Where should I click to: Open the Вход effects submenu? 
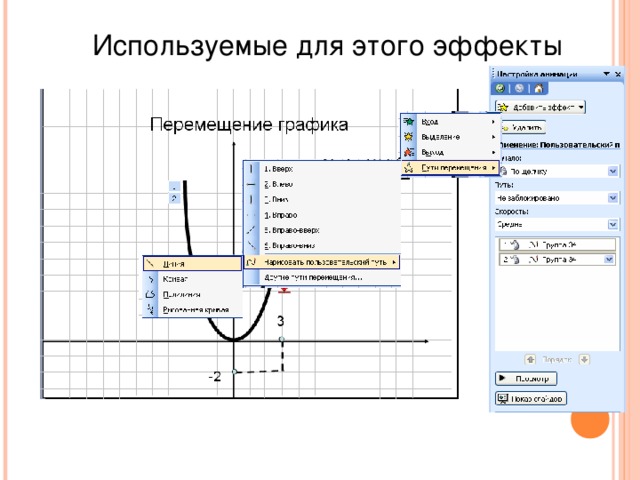(x=449, y=122)
